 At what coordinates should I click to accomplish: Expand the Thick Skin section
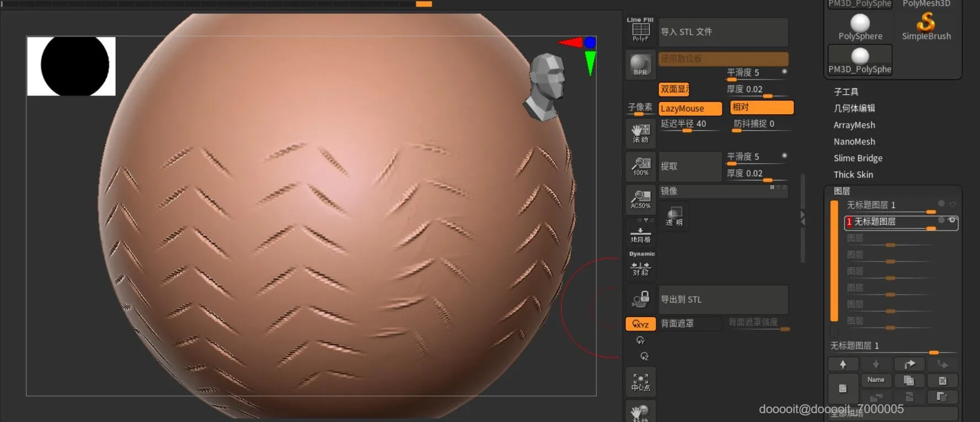click(x=853, y=175)
